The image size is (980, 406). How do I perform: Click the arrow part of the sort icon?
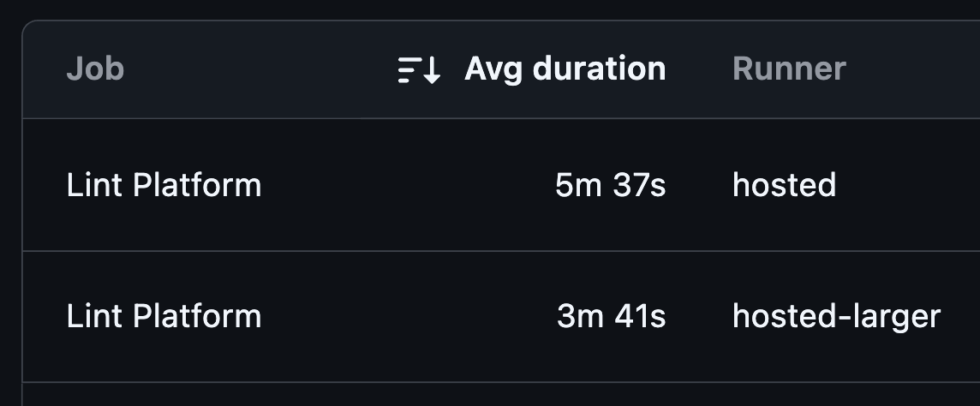click(x=432, y=70)
